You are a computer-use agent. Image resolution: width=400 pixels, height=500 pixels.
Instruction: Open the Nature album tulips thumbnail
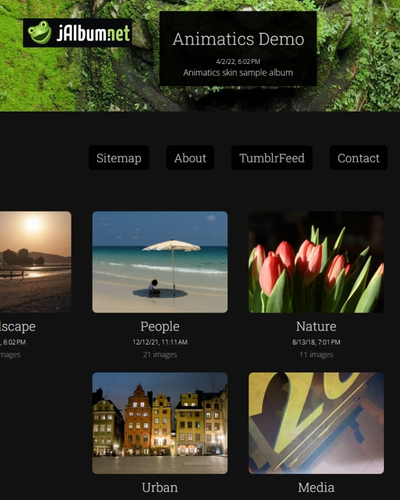coord(316,262)
